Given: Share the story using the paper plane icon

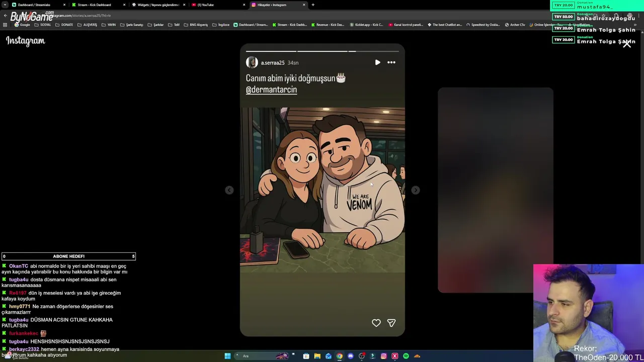Looking at the screenshot, I should (x=391, y=323).
